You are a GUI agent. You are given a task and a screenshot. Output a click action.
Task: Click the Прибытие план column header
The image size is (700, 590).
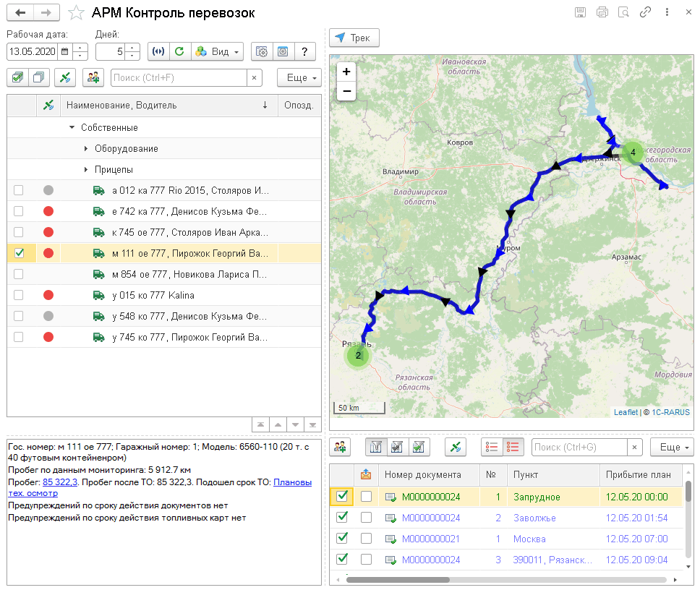pyautogui.click(x=641, y=475)
